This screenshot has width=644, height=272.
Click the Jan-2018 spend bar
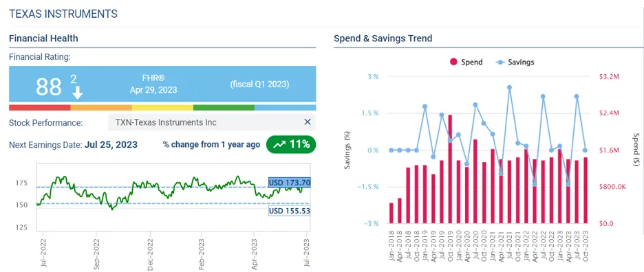(x=391, y=213)
